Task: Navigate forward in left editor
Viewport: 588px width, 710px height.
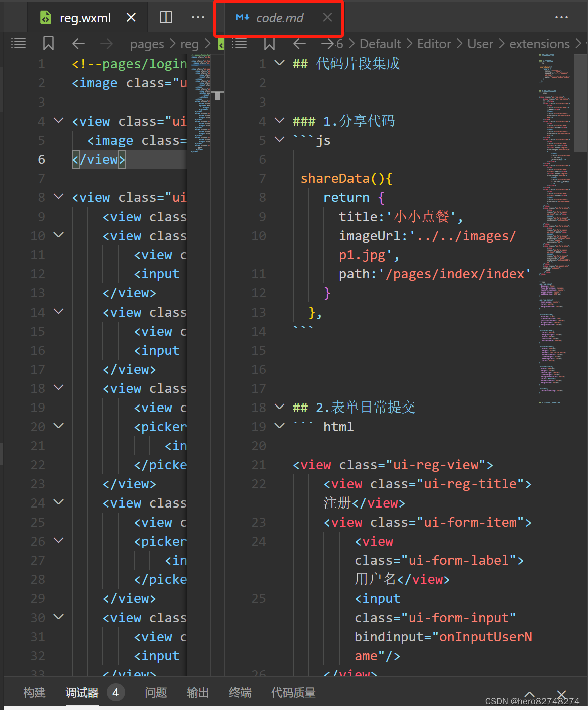Action: pos(106,44)
